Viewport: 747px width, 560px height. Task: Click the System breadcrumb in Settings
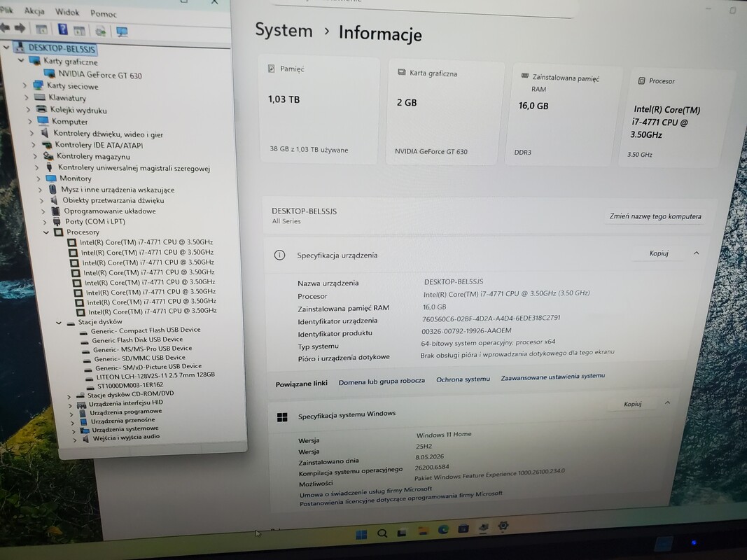tap(284, 30)
